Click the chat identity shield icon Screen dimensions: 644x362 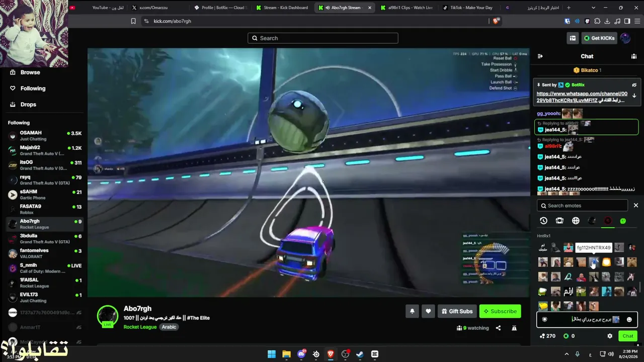click(x=544, y=319)
